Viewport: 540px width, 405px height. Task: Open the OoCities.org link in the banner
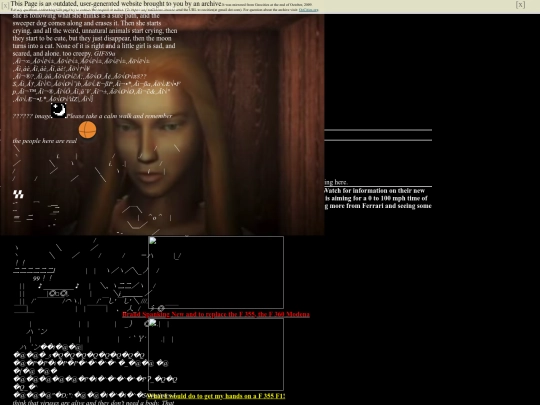(x=309, y=10)
